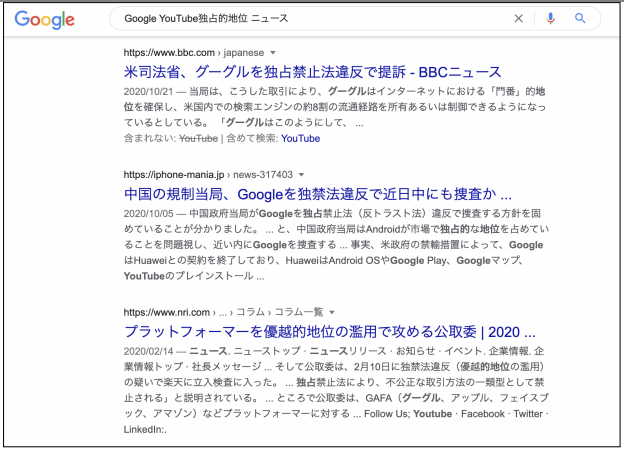Click the date 2020/10/21 in BBC snippet
The height and width of the screenshot is (450, 624).
(148, 92)
